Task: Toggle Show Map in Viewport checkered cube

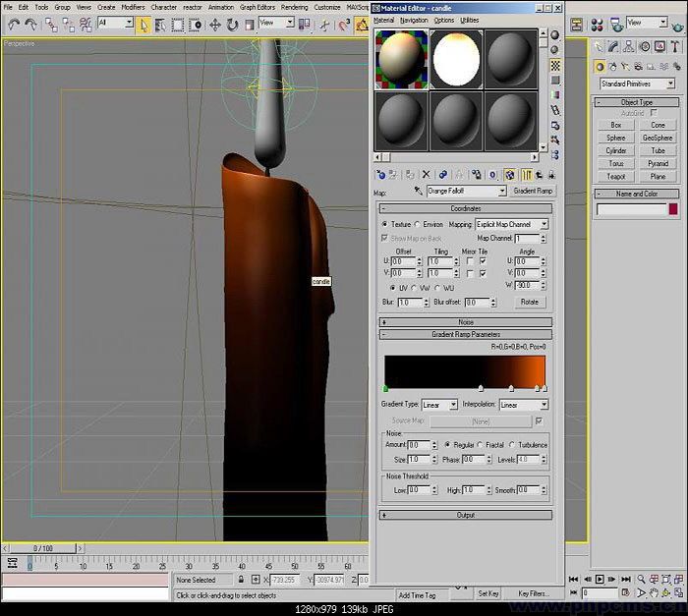Action: coord(509,175)
